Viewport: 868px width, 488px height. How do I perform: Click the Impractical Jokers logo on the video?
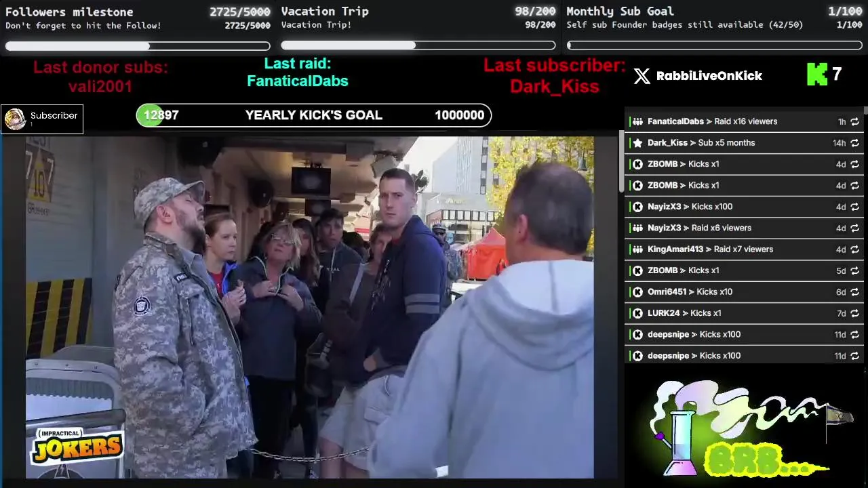78,446
